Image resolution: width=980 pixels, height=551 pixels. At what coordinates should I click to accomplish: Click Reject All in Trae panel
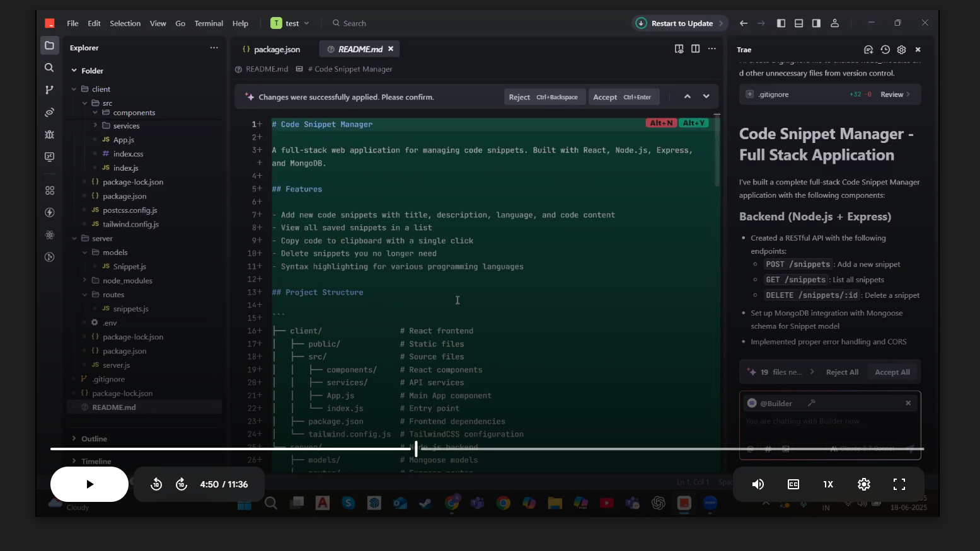coord(842,372)
